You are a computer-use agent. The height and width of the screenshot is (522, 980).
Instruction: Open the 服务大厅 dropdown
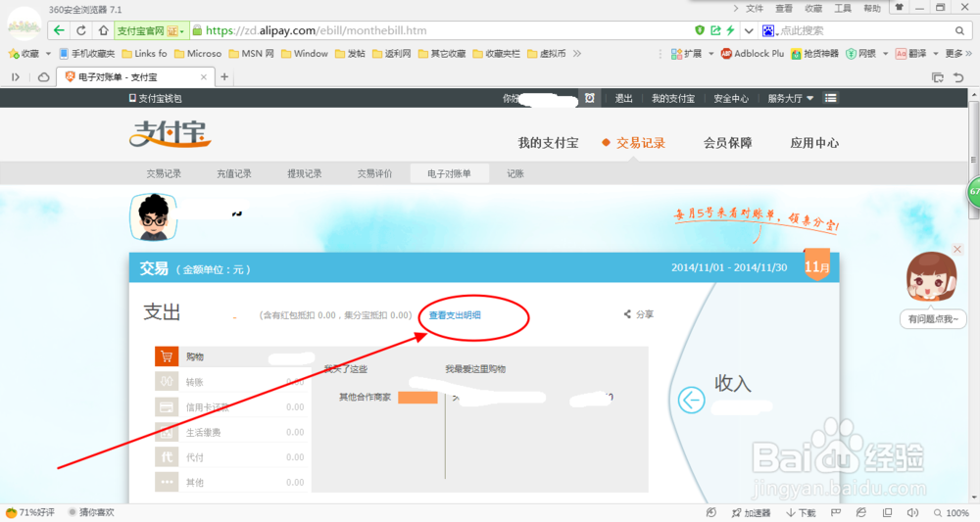pyautogui.click(x=790, y=98)
